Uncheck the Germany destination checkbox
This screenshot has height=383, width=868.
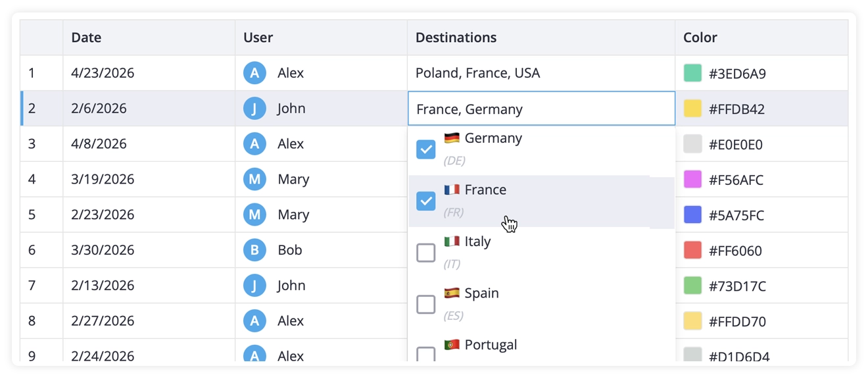click(x=426, y=149)
